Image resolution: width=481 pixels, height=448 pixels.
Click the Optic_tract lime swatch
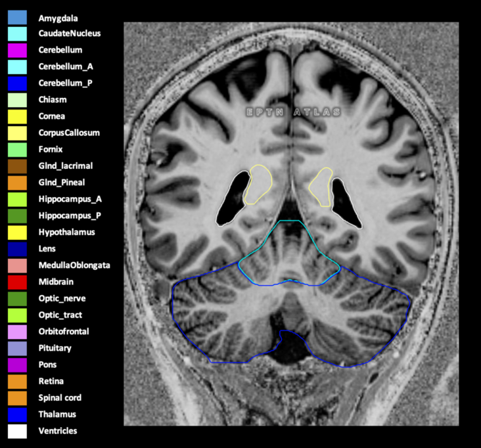(17, 315)
